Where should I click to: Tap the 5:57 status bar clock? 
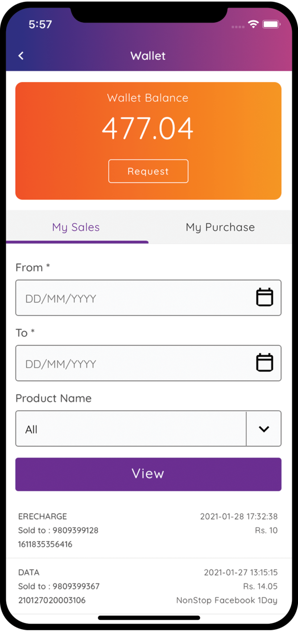pyautogui.click(x=40, y=24)
